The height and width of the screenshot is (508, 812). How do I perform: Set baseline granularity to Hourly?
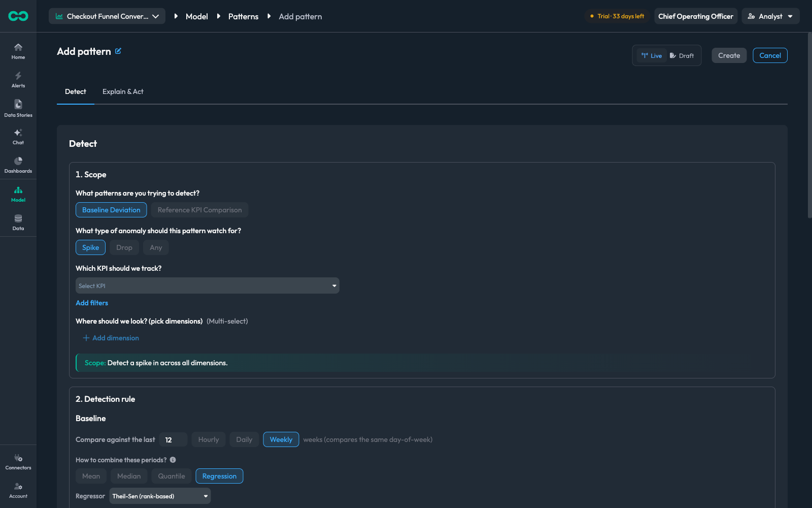coord(209,439)
